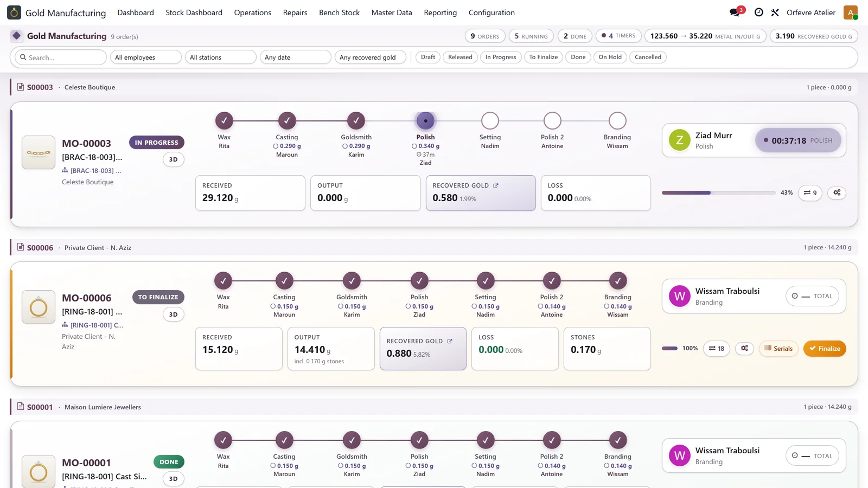Toggle the 3D view on MO-00006
This screenshot has width=868, height=488.
click(x=174, y=314)
